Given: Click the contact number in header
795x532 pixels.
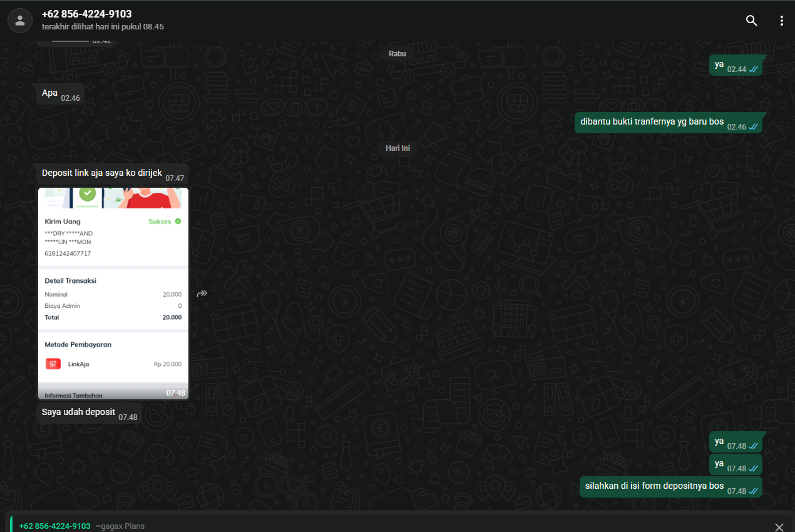Looking at the screenshot, I should coord(86,14).
